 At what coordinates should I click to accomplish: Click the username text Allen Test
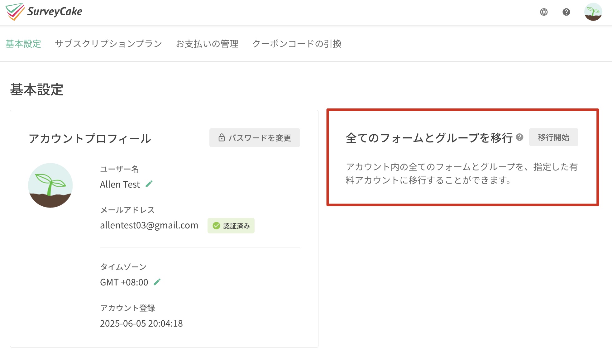point(120,184)
